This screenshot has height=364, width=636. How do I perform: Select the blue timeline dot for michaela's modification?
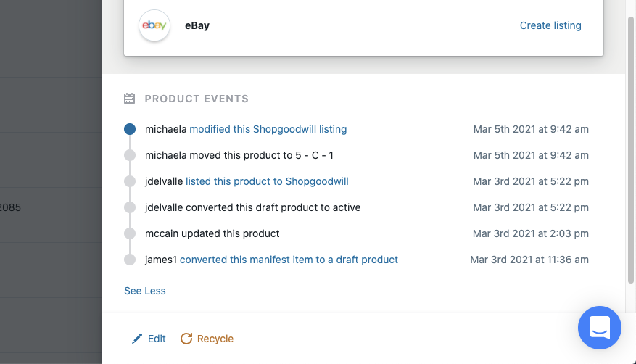pos(130,129)
